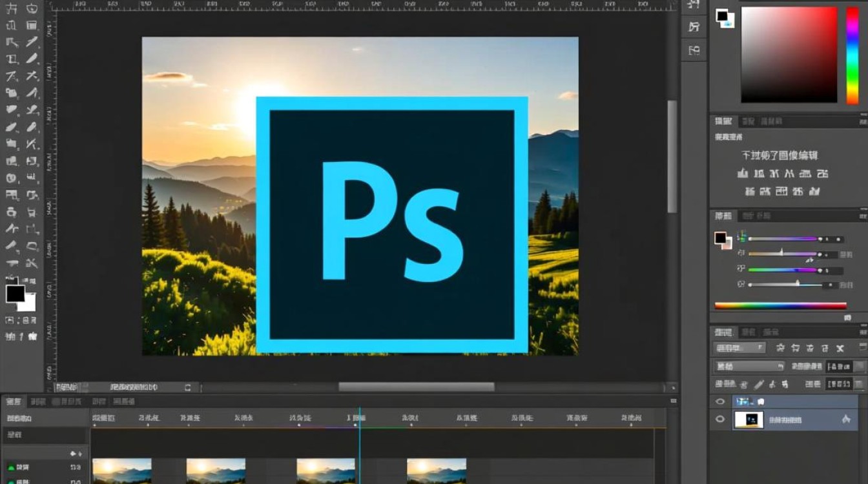The height and width of the screenshot is (484, 868).
Task: Click the middle icon in the collapsed panel dock
Action: click(x=694, y=26)
